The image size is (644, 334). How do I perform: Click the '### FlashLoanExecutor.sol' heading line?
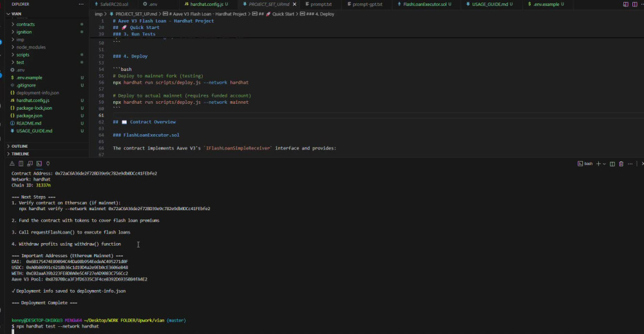[146, 135]
